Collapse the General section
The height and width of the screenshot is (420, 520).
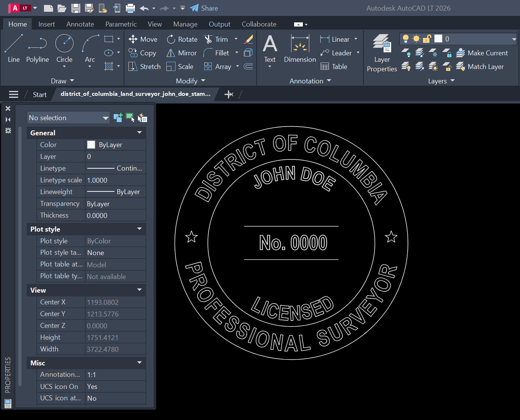pos(139,133)
